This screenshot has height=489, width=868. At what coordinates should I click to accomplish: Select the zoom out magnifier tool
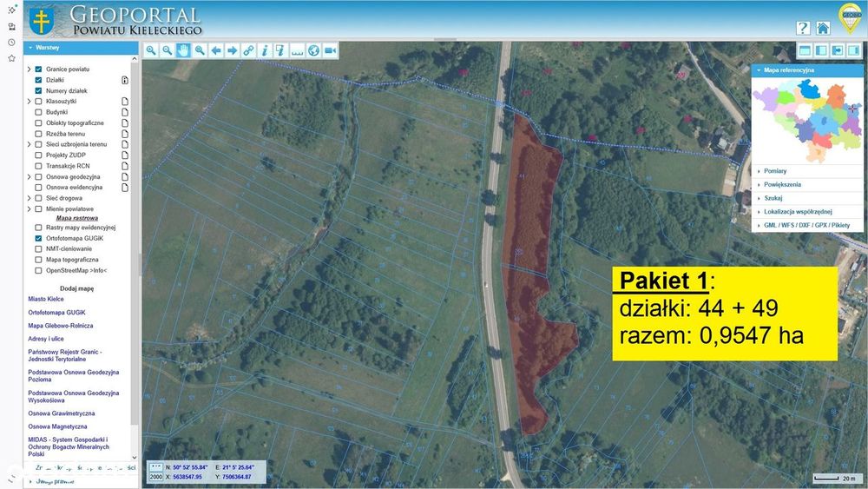pos(168,50)
